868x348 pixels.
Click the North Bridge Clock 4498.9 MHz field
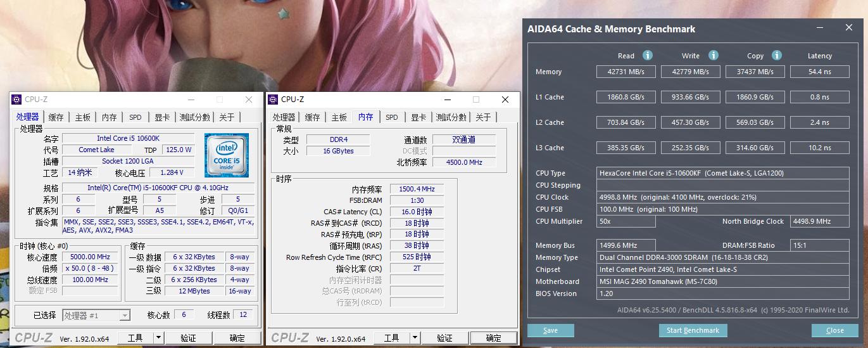click(820, 221)
